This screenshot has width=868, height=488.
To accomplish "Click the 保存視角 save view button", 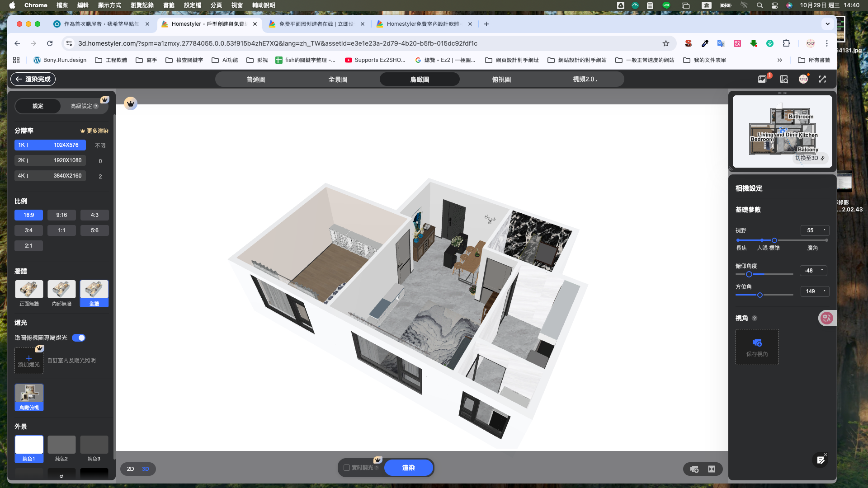I will (757, 347).
